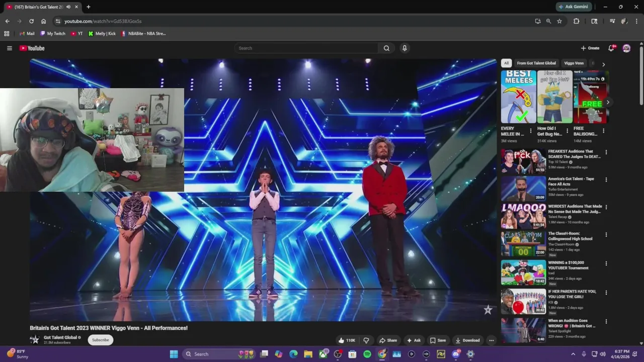This screenshot has width=644, height=362.
Task: Open the Mail bookmark
Action: point(27,34)
